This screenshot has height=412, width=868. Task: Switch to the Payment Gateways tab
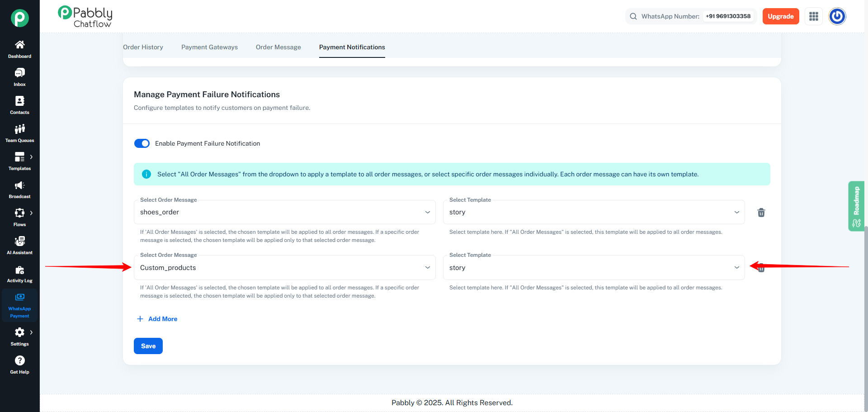[209, 47]
